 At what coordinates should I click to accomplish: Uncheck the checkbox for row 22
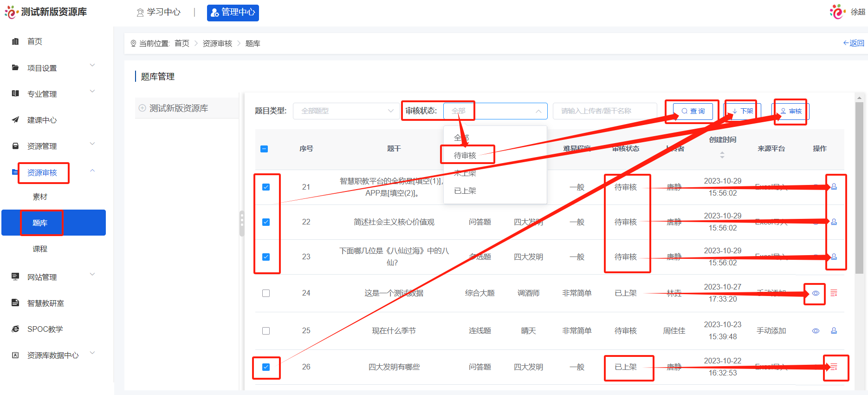click(x=266, y=222)
